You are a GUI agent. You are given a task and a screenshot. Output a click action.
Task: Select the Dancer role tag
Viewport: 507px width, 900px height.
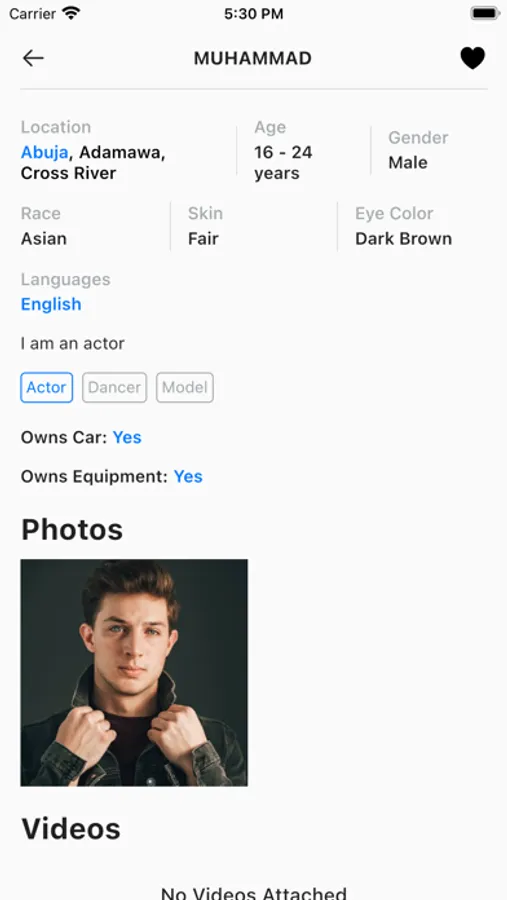(x=114, y=387)
